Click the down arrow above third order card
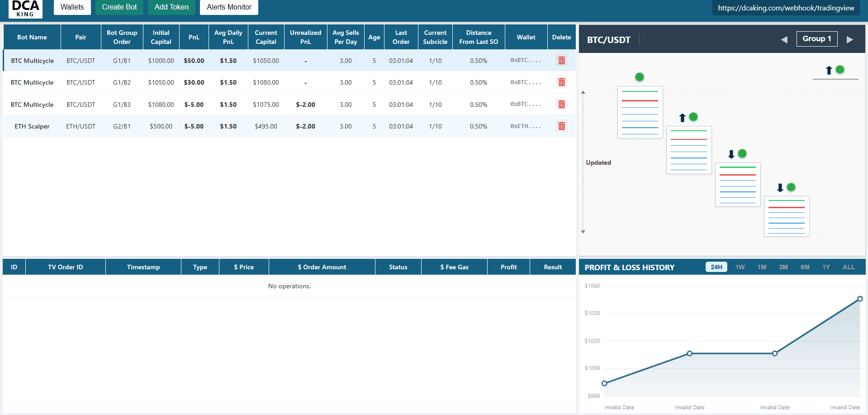 pos(731,154)
